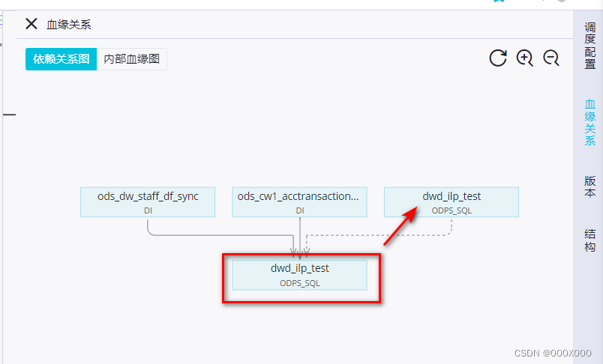Click the refresh graph icon
Image resolution: width=603 pixels, height=364 pixels.
click(x=498, y=58)
